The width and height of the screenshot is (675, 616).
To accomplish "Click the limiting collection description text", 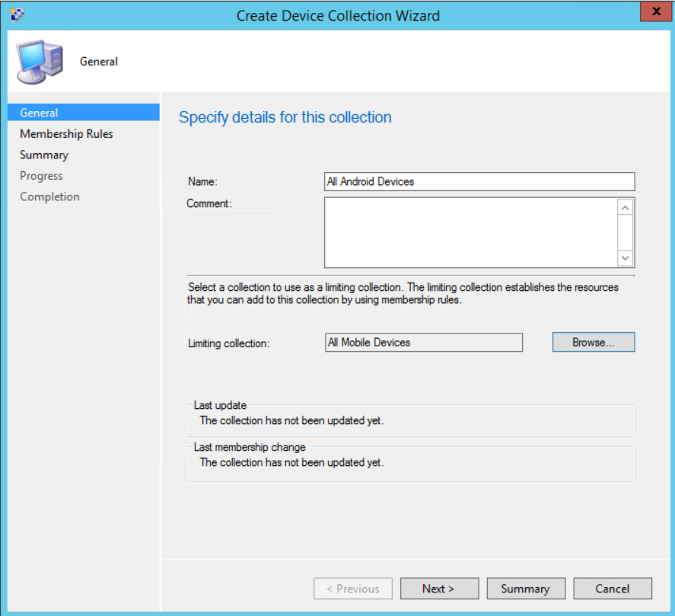I will (403, 293).
